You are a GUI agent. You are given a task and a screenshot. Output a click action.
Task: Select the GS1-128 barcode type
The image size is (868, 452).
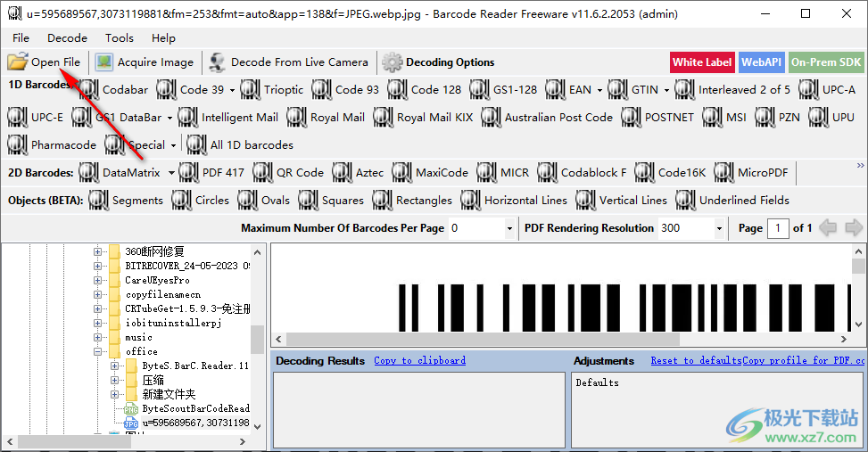504,90
